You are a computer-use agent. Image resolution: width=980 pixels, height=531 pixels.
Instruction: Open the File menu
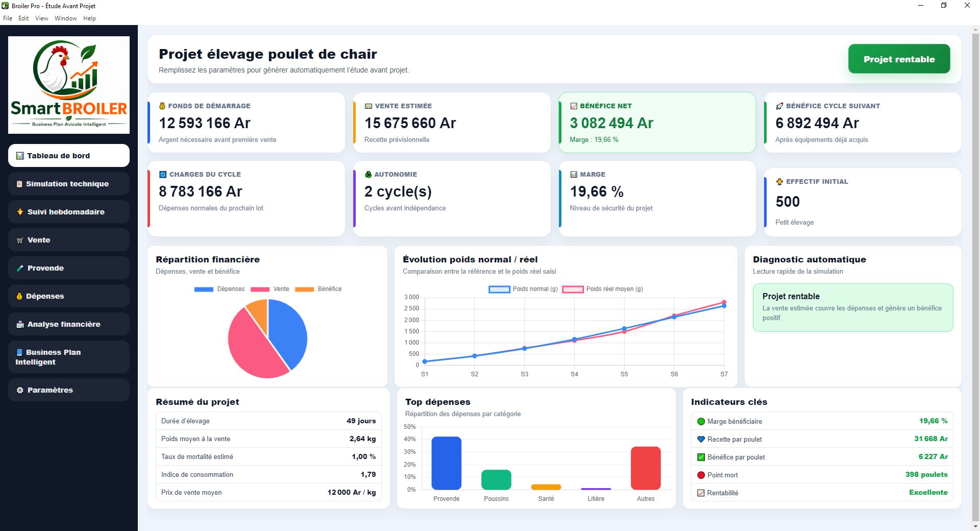pyautogui.click(x=8, y=18)
